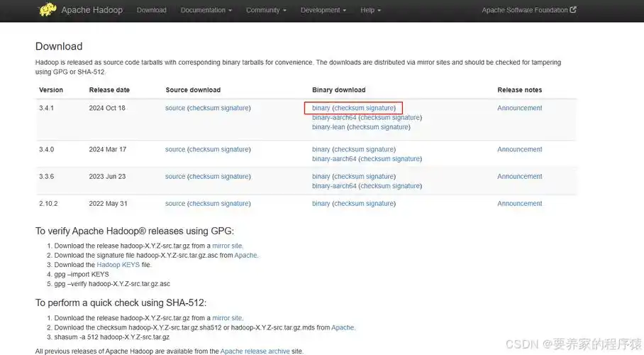
Task: Go to the Download nav item
Action: pyautogui.click(x=152, y=10)
